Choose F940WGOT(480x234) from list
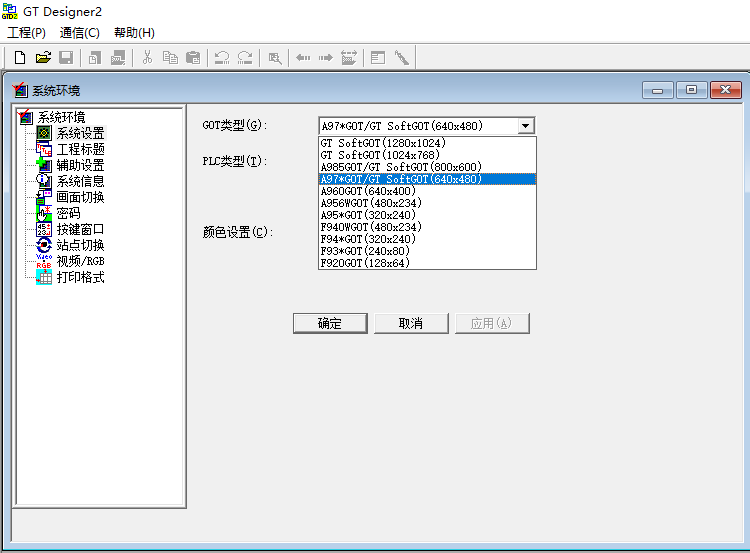The height and width of the screenshot is (553, 750). 427,227
